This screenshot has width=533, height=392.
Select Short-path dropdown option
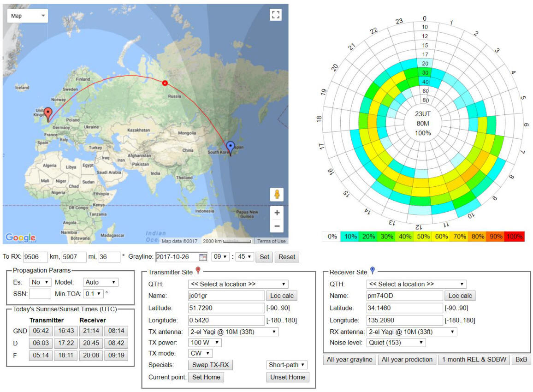point(287,365)
